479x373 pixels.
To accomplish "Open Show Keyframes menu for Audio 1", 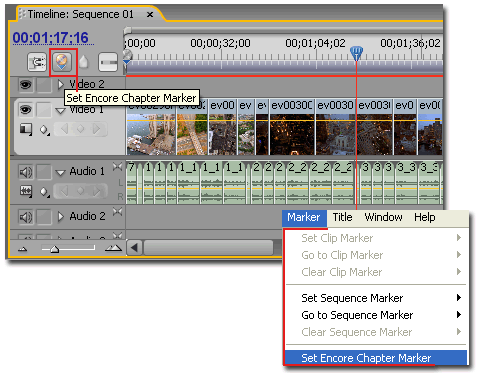I will click(x=44, y=192).
